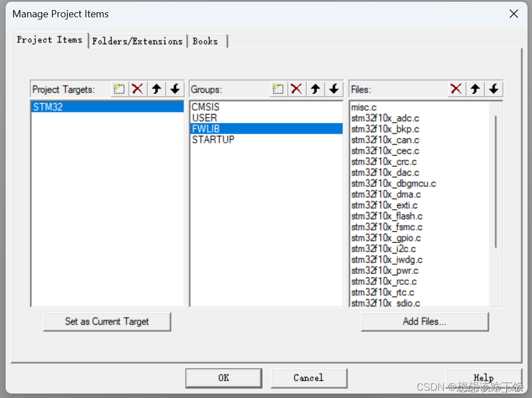
Task: Click the Add Files... button
Action: (x=424, y=322)
